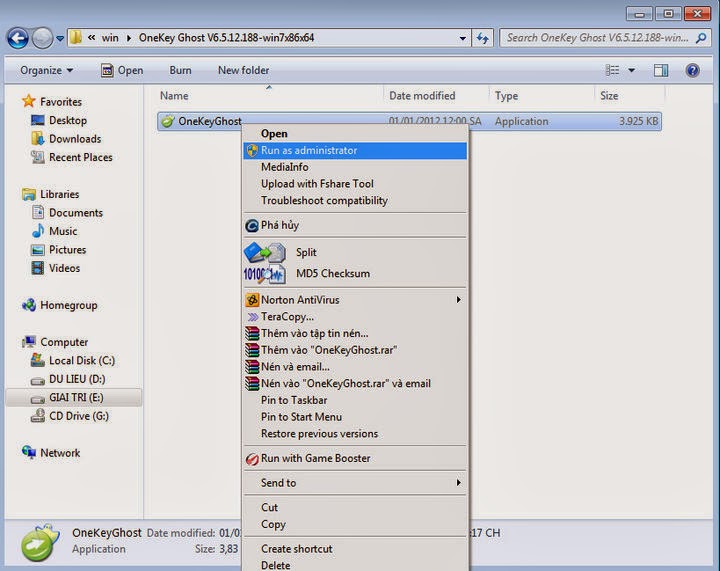Choose Run as administrator

tap(355, 151)
